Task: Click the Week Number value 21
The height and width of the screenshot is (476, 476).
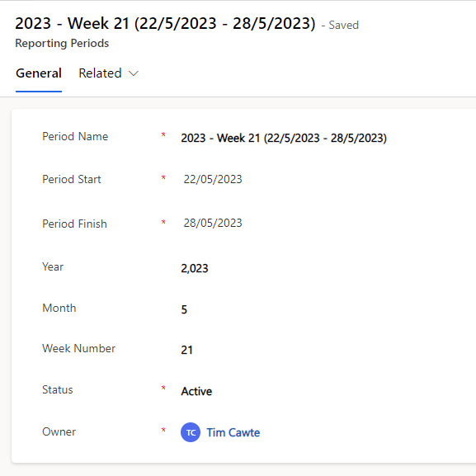Action: click(x=186, y=350)
